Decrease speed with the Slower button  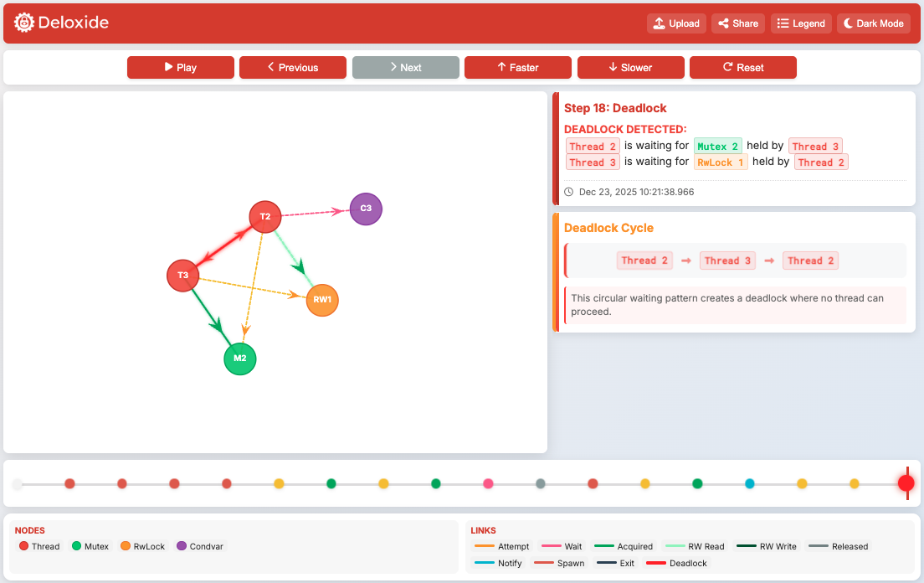coord(630,68)
